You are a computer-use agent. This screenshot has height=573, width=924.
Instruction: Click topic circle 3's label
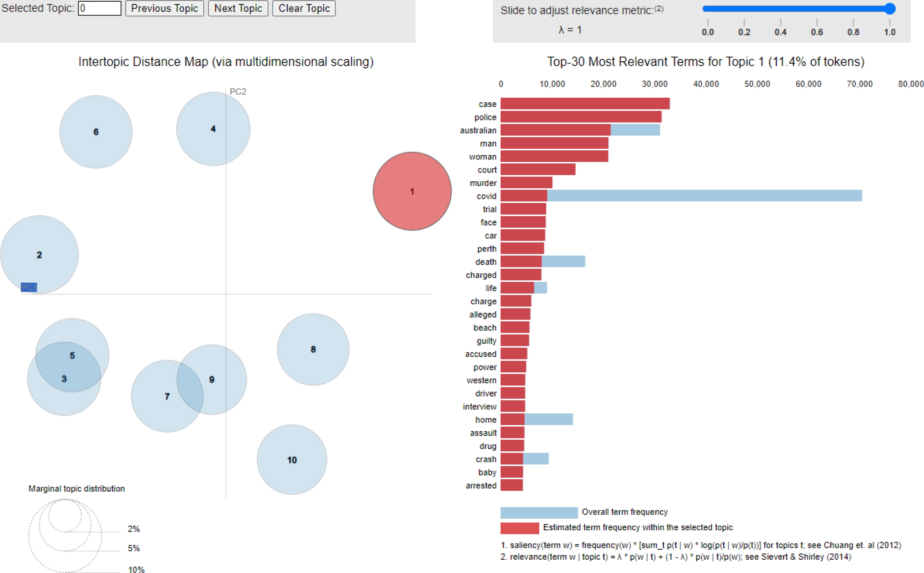pyautogui.click(x=64, y=379)
